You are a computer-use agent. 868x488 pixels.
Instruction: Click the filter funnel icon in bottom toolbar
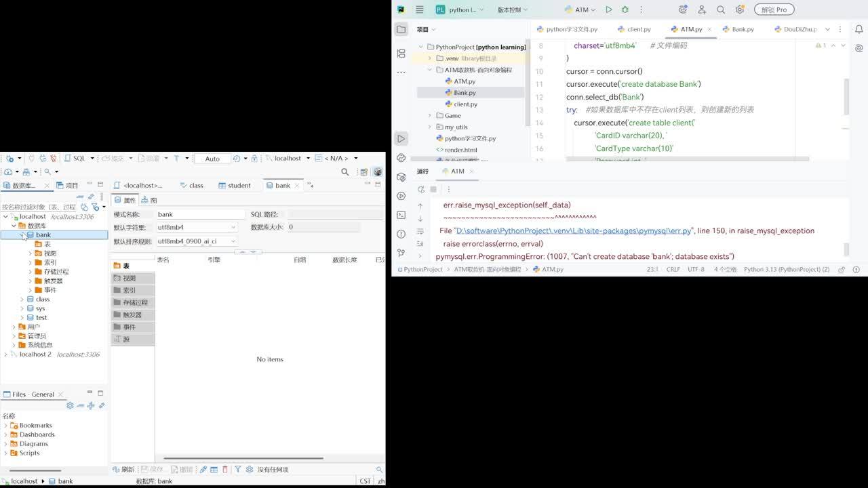coord(238,469)
